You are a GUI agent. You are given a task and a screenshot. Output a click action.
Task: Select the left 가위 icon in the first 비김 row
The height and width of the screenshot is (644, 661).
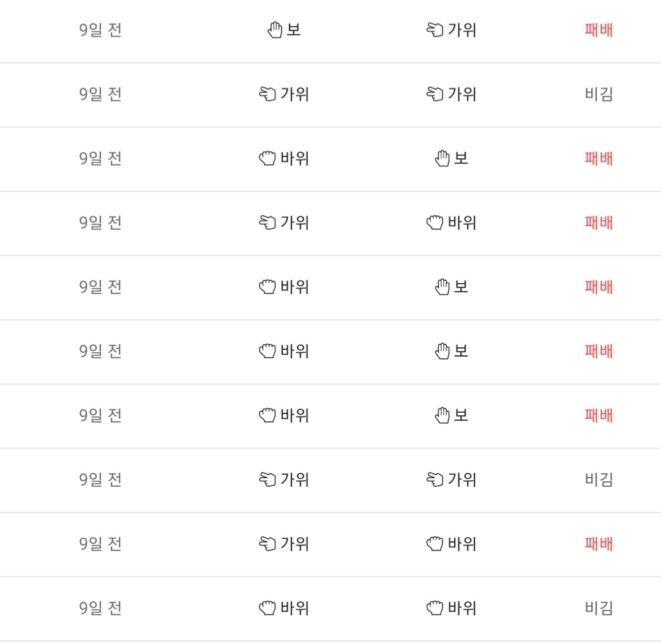pos(267,94)
